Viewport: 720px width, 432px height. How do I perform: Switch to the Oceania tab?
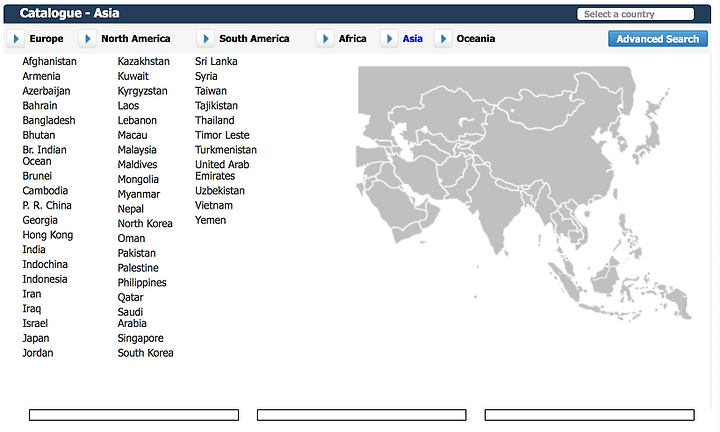[x=476, y=39]
